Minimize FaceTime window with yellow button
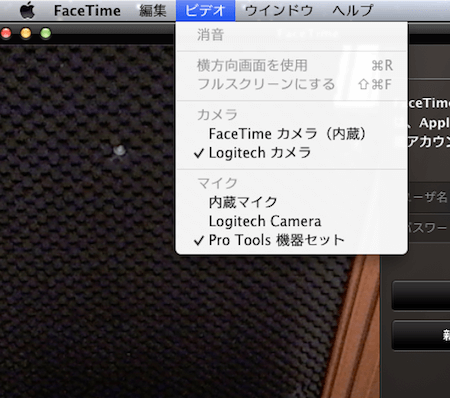The width and height of the screenshot is (450, 398). (x=26, y=33)
